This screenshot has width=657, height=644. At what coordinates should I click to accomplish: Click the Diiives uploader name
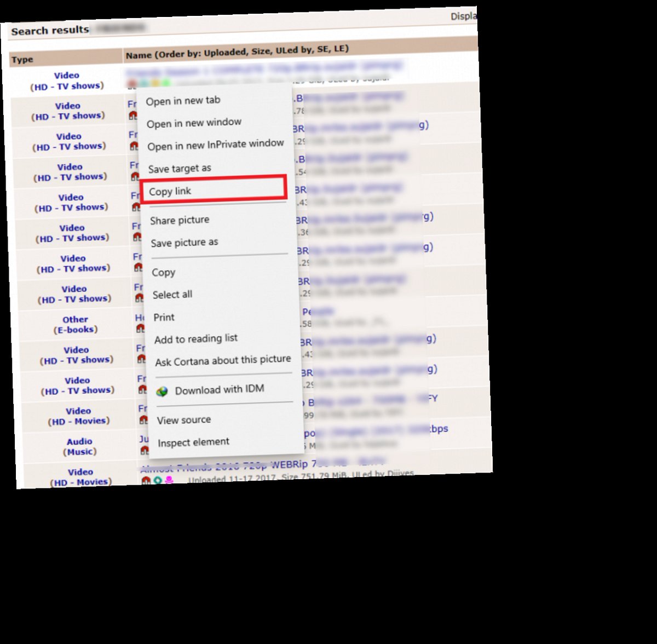[x=397, y=473]
